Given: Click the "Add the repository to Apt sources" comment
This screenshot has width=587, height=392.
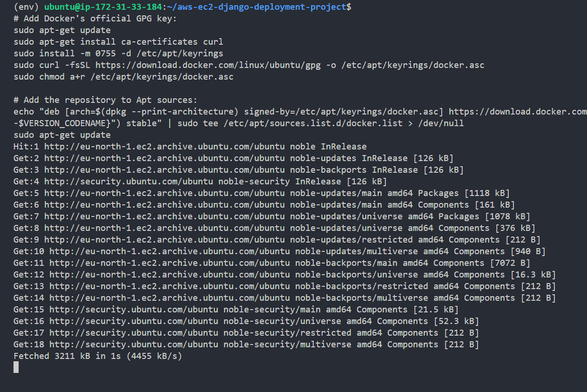Looking at the screenshot, I should tap(106, 100).
